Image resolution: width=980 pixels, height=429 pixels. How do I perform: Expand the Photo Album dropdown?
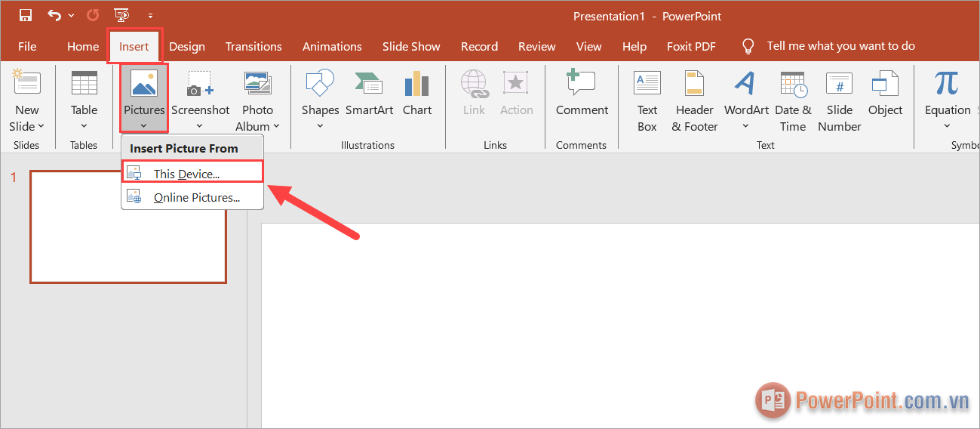point(276,127)
